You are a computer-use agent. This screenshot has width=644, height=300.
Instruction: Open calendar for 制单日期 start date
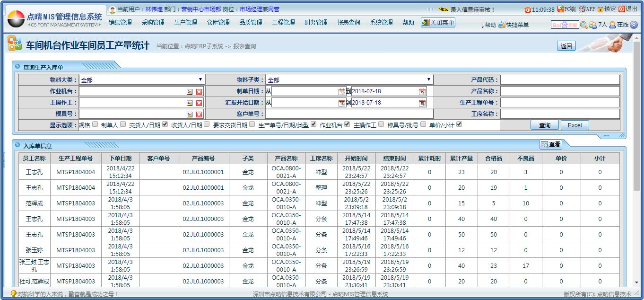pyautogui.click(x=341, y=92)
